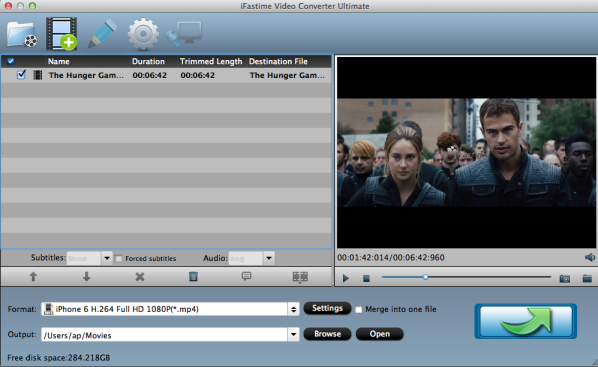This screenshot has height=367, width=598.
Task: Take a snapshot with camera icon
Action: coord(565,278)
